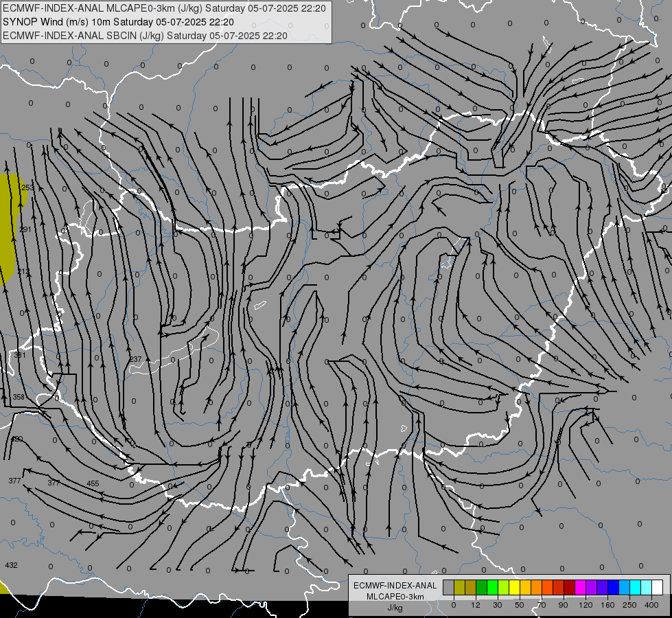672x618 pixels.
Task: Click the 237 value on the map
Action: tap(135, 359)
